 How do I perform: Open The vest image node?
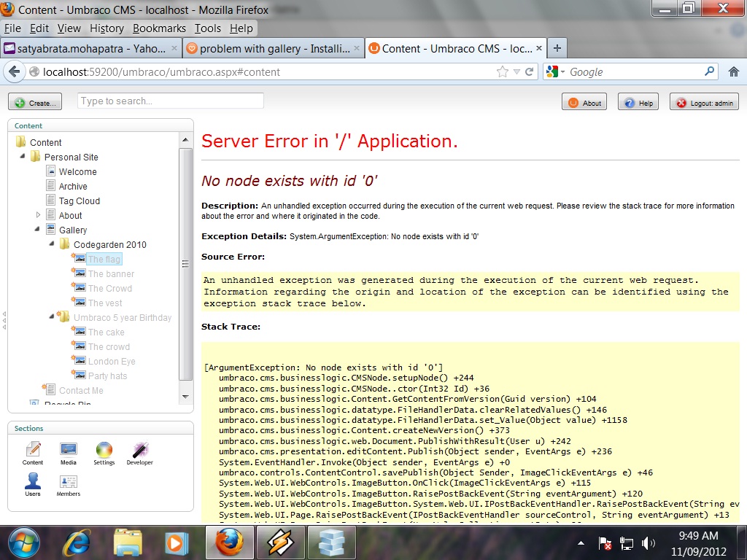click(105, 303)
